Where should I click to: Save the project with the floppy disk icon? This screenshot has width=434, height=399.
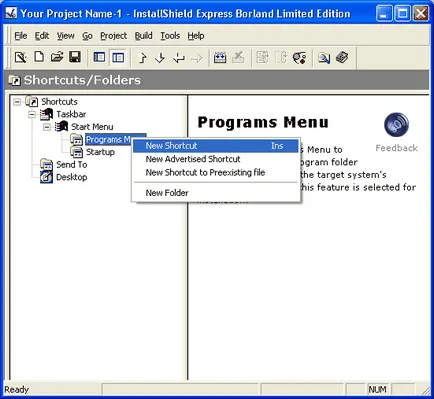pos(75,57)
